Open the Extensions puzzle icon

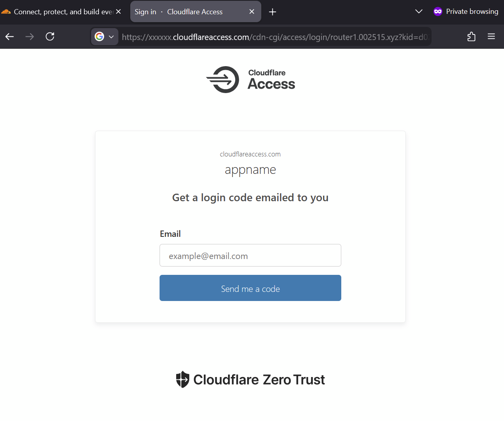click(471, 37)
